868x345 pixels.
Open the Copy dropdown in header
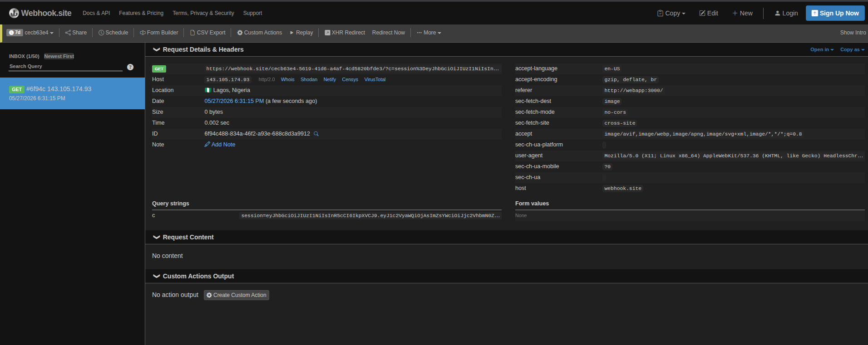tap(671, 13)
